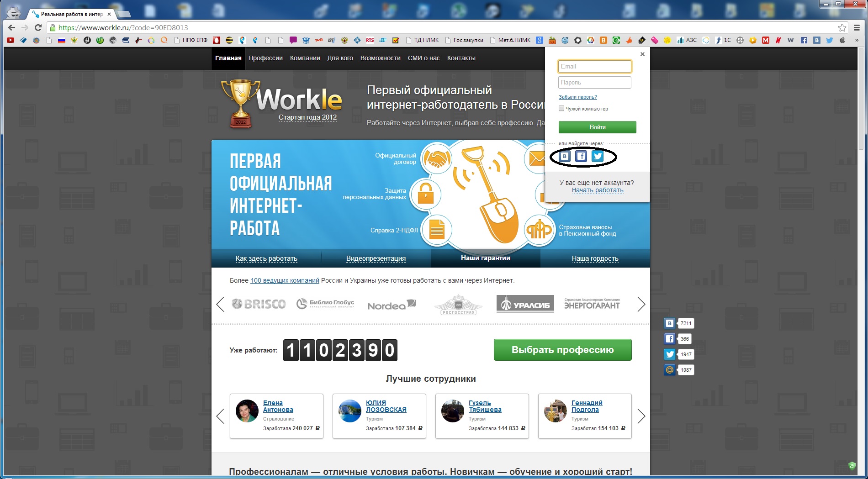Focus the Email input field

click(595, 66)
